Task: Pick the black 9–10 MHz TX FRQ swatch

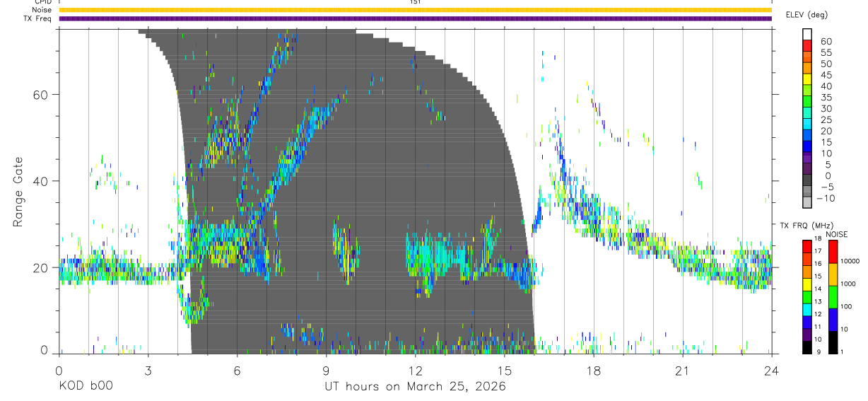Action: point(807,348)
